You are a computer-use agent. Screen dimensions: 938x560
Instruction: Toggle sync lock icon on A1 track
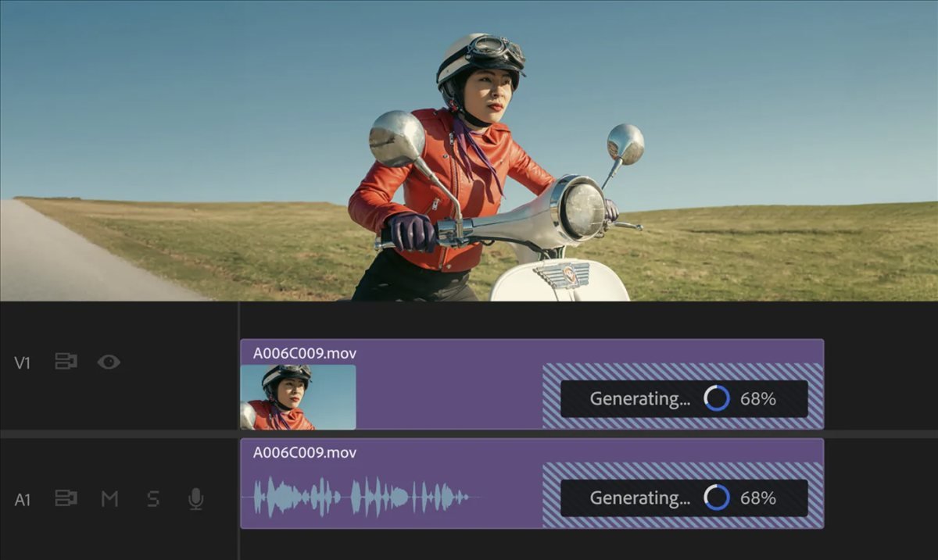pos(66,498)
